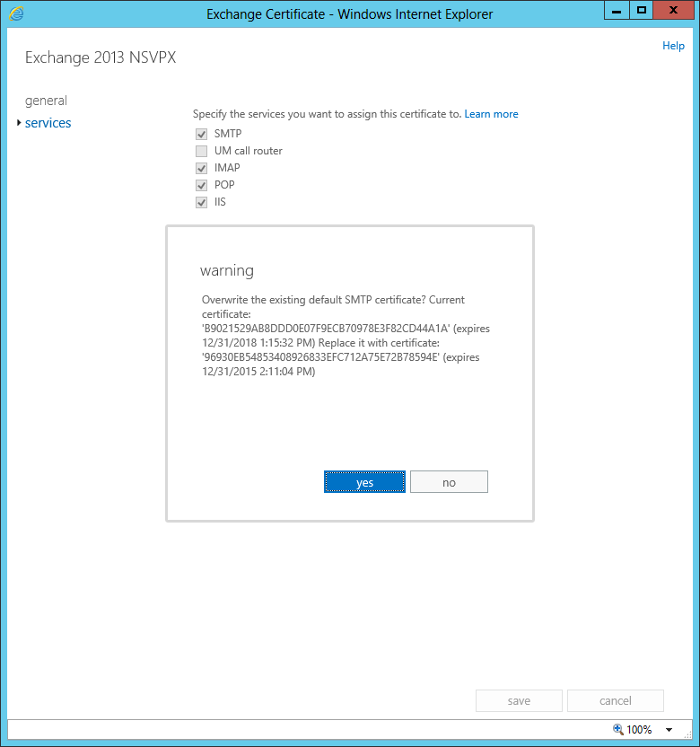Image resolution: width=700 pixels, height=747 pixels.
Task: Uncheck the POP service checkbox
Action: (x=201, y=185)
